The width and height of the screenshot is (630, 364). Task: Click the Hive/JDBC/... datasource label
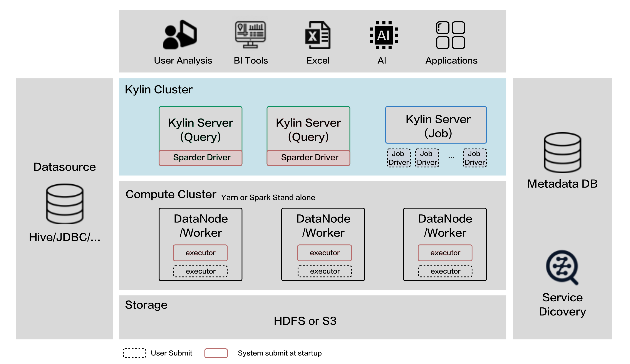pos(64,237)
